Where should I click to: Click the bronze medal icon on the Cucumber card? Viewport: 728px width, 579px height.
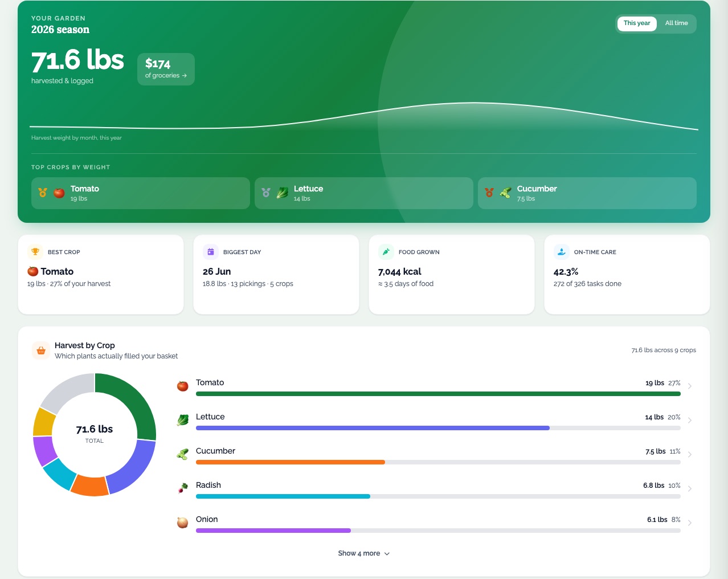coord(489,193)
